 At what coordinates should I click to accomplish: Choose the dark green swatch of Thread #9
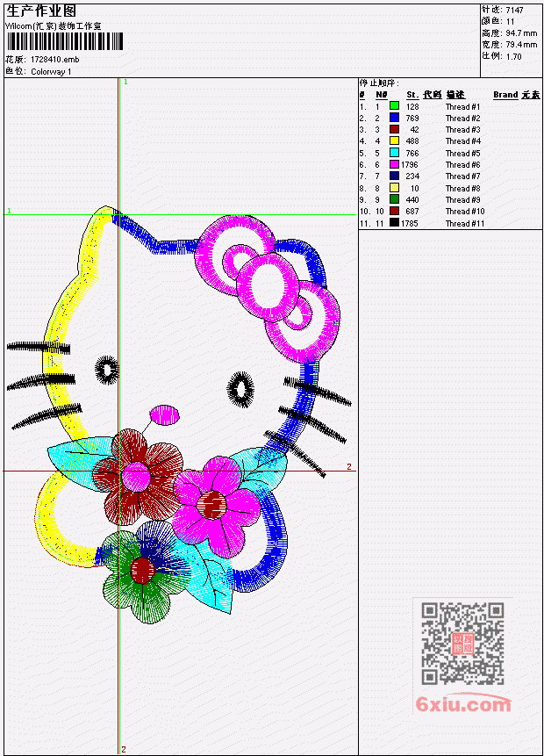[394, 199]
